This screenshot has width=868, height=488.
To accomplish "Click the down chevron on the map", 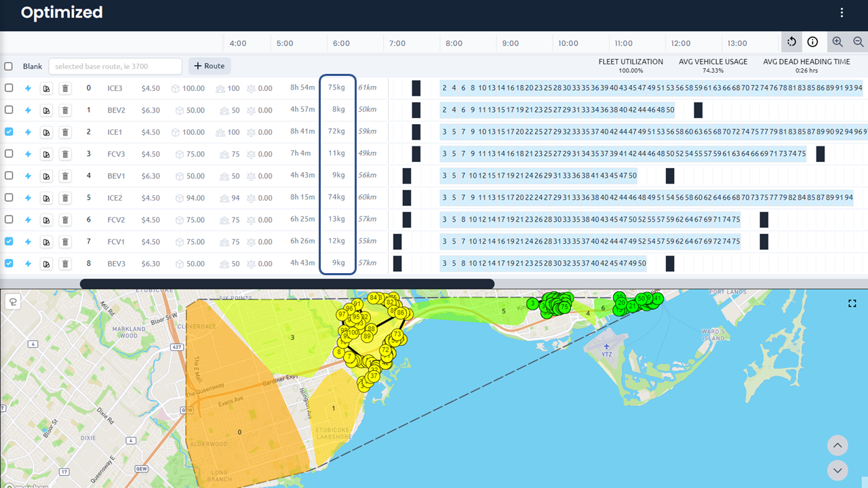I will pyautogui.click(x=837, y=470).
